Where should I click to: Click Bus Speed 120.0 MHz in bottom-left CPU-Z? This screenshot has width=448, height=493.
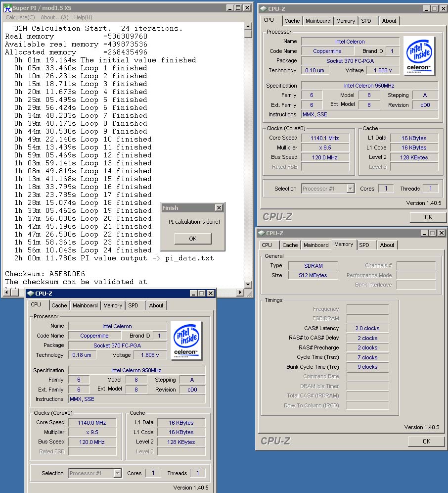[92, 442]
